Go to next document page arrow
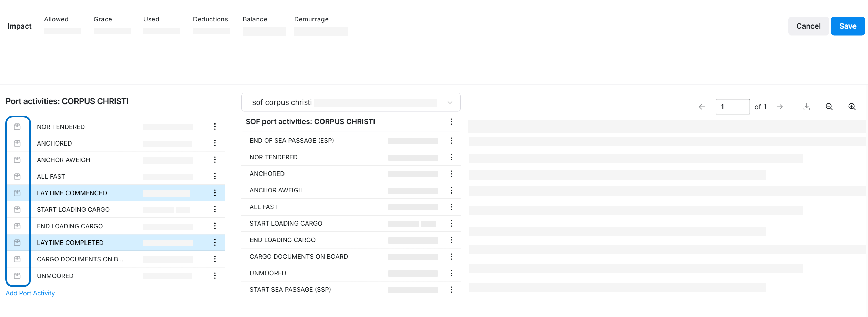This screenshot has height=317, width=868. pos(780,107)
